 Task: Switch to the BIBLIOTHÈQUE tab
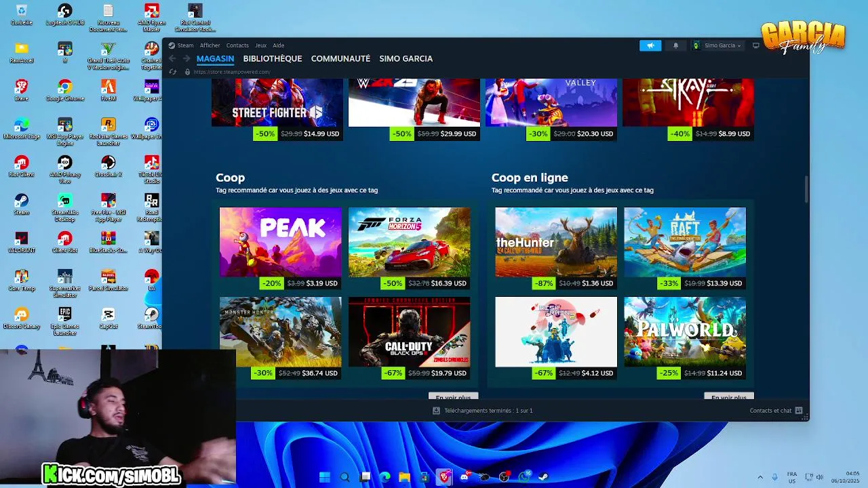[273, 59]
